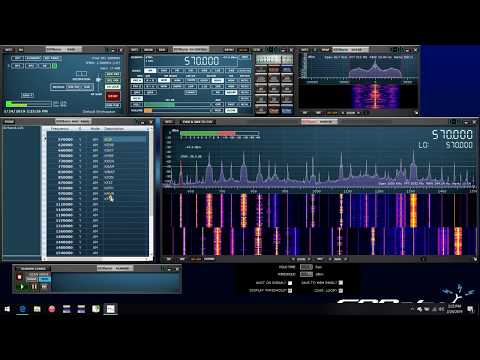This screenshot has width=480, height=360.
Task: Select the 570000 row in memory list
Action: tap(97, 139)
